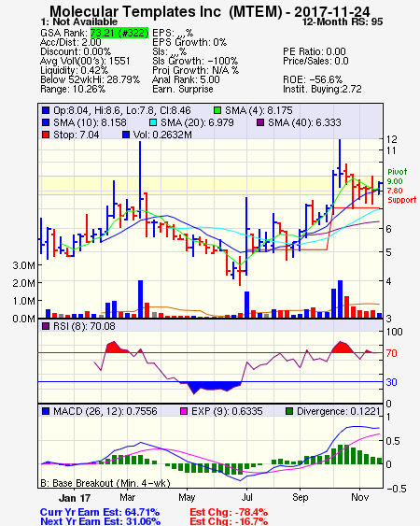The height and width of the screenshot is (526, 420).
Task: Click the green Divergence legend swatch
Action: (x=289, y=411)
